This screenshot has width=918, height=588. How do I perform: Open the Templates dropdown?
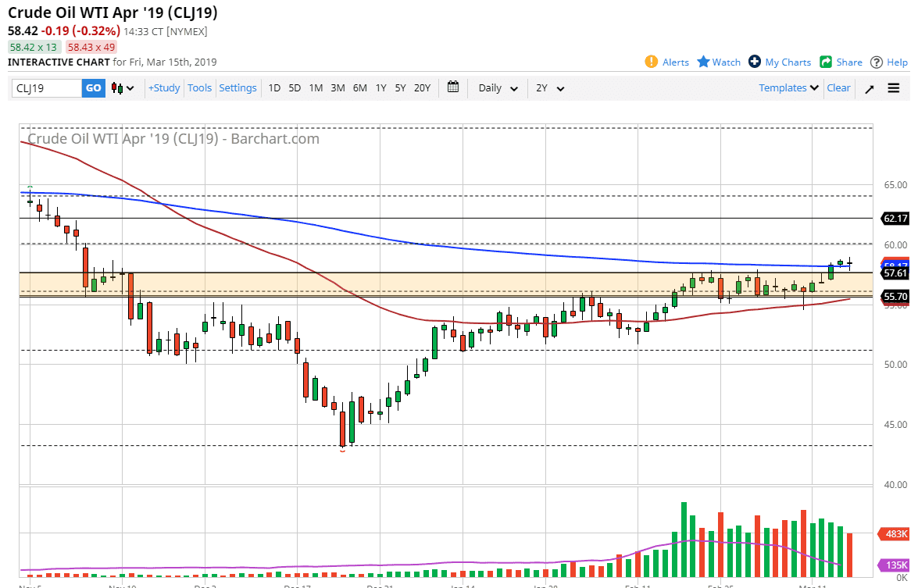coord(788,88)
